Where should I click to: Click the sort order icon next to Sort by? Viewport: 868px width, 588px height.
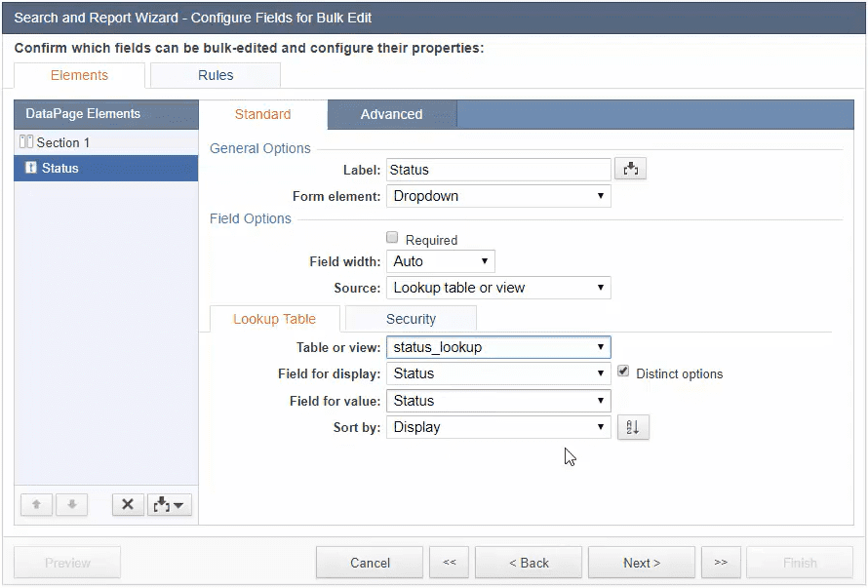(632, 427)
